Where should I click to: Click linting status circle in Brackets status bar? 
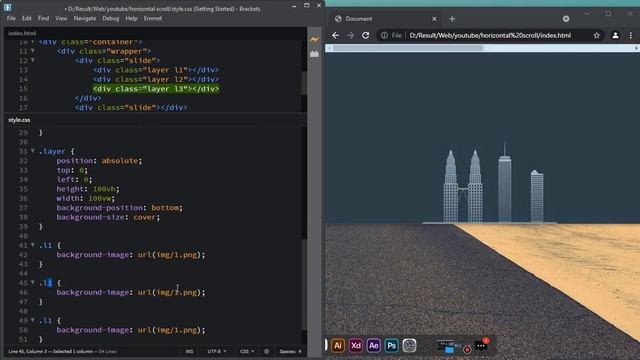point(267,351)
